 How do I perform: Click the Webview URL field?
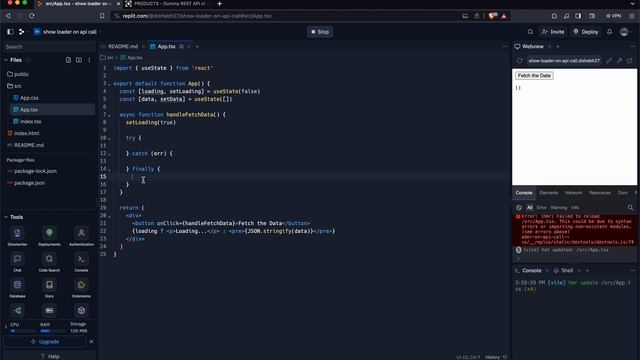click(563, 60)
